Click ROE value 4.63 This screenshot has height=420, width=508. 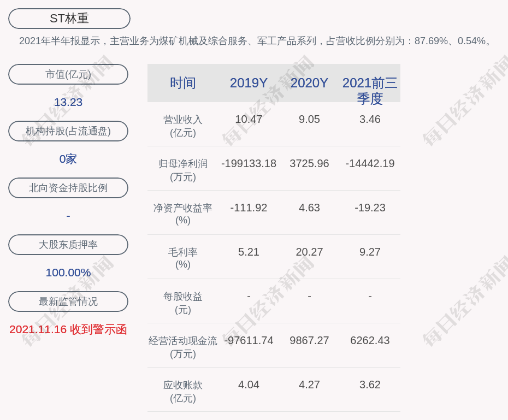pyautogui.click(x=309, y=208)
